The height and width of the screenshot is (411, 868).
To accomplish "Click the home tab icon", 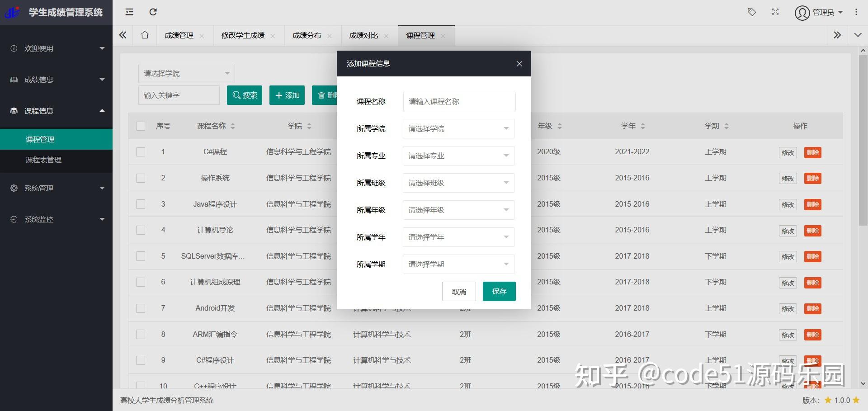I will 144,35.
